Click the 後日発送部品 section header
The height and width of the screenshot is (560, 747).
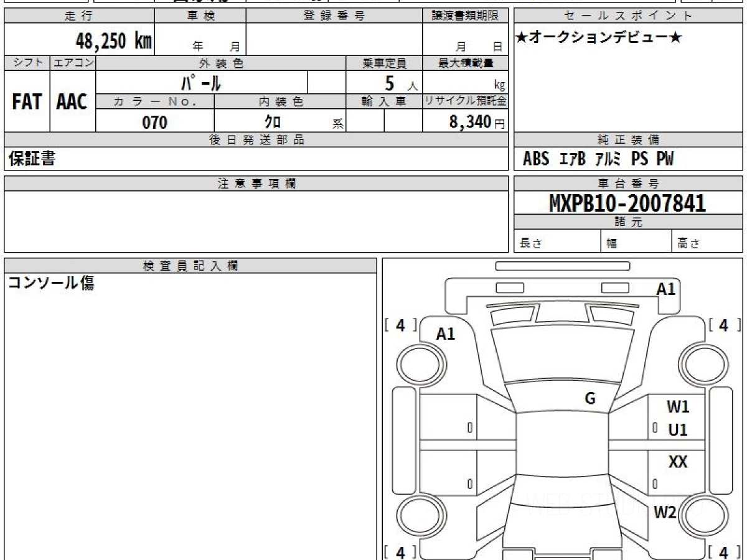[x=256, y=140]
